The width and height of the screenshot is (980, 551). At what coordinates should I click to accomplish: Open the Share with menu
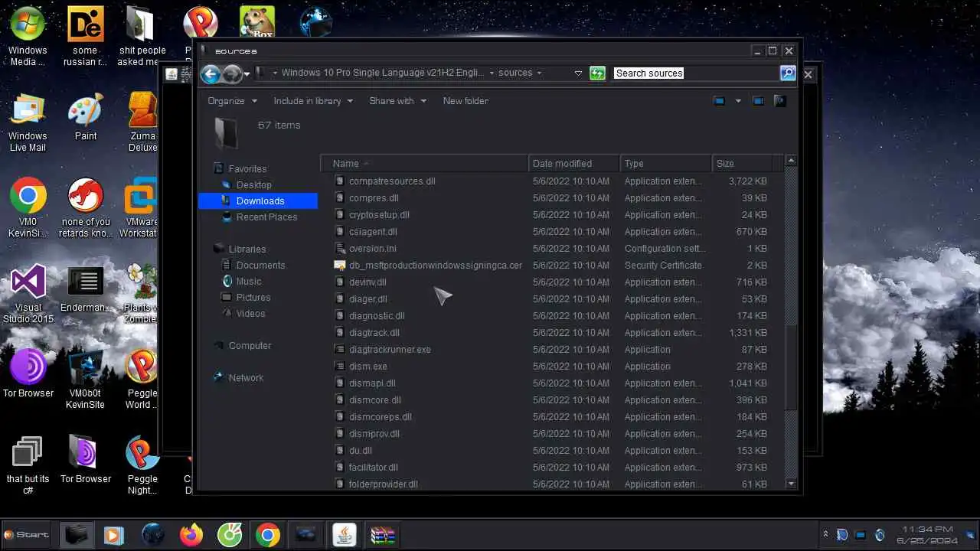point(397,101)
